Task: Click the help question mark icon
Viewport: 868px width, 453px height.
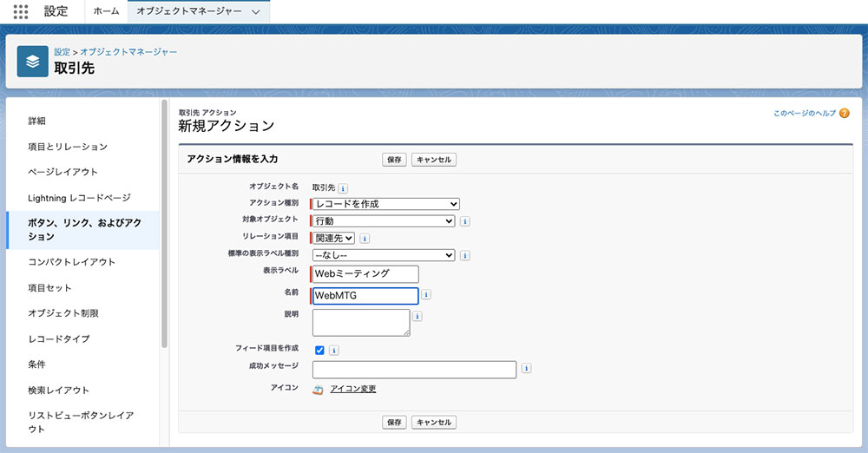Action: pos(845,113)
